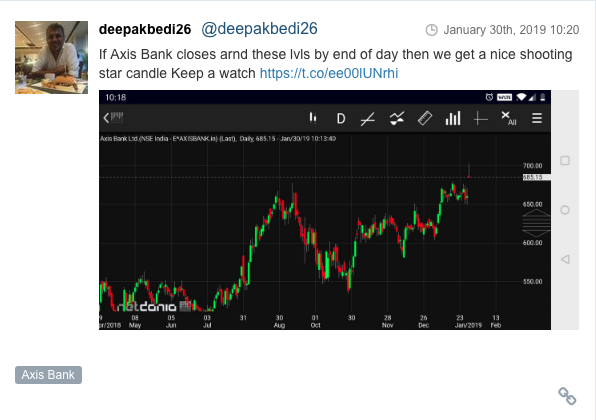Open the D daily interval selector
This screenshot has width=596, height=420.
(x=341, y=119)
